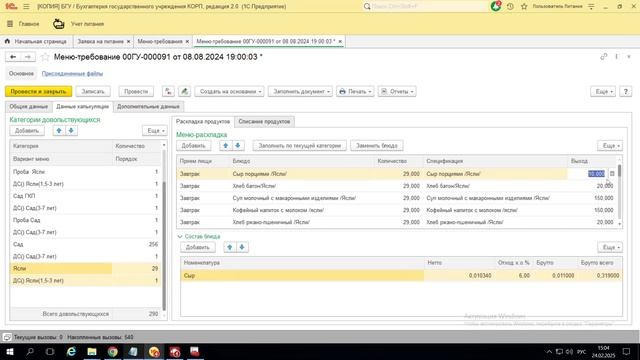Select the Основное section
This screenshot has height=360, width=640.
tap(21, 74)
